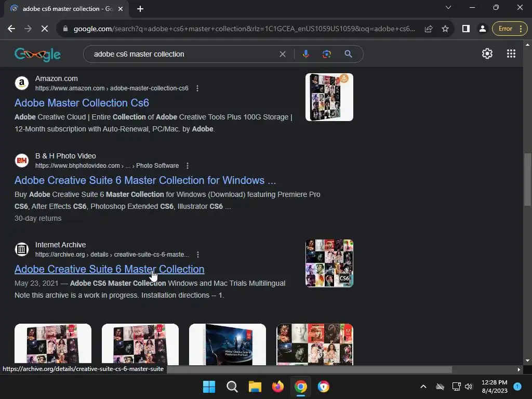Clear the search box with the X
This screenshot has width=532, height=399.
point(282,54)
